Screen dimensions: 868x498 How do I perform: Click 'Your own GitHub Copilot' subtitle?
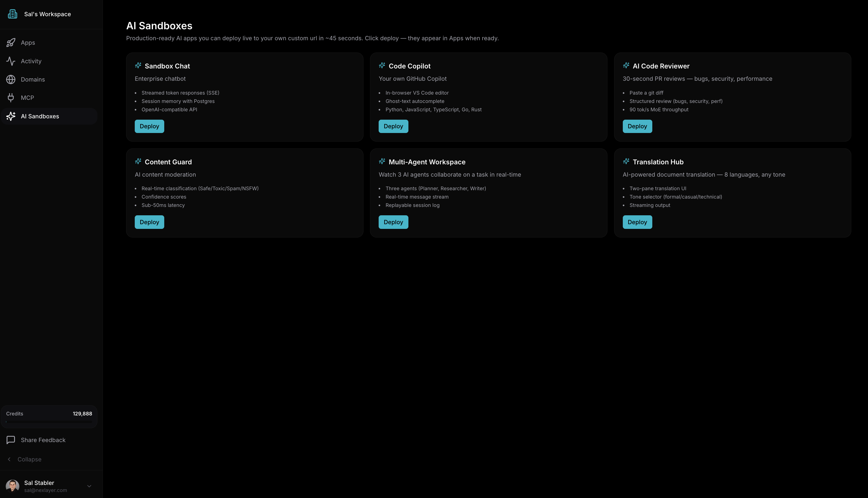(413, 79)
